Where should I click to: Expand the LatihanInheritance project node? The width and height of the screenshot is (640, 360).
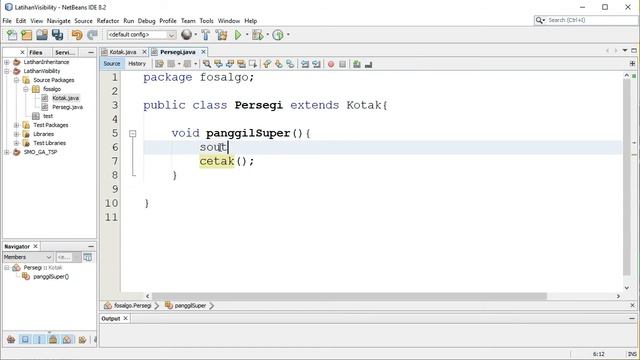(7, 62)
